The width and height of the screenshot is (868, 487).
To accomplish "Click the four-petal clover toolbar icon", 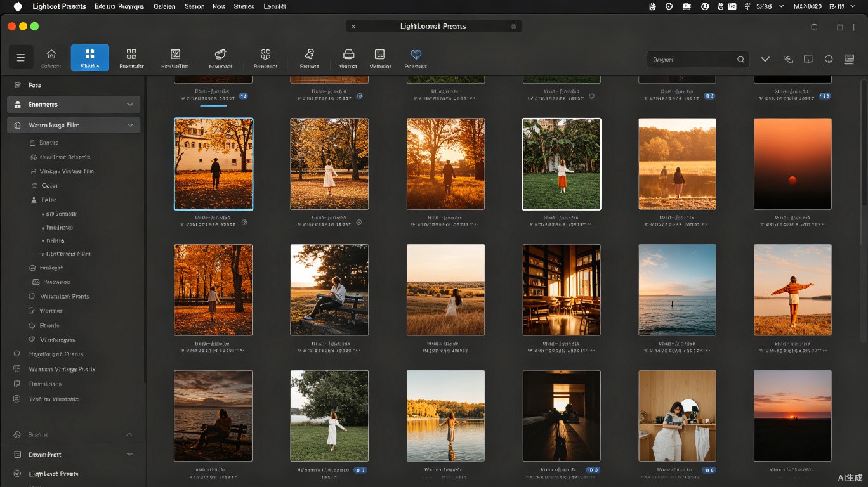I will click(265, 55).
